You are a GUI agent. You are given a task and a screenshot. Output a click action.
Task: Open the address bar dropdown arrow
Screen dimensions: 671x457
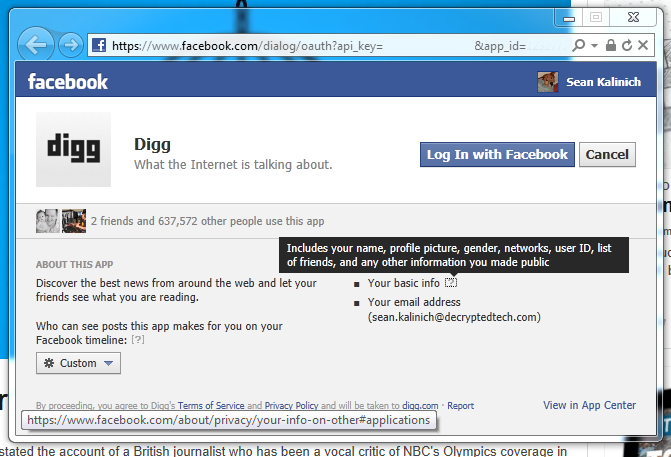pyautogui.click(x=594, y=45)
